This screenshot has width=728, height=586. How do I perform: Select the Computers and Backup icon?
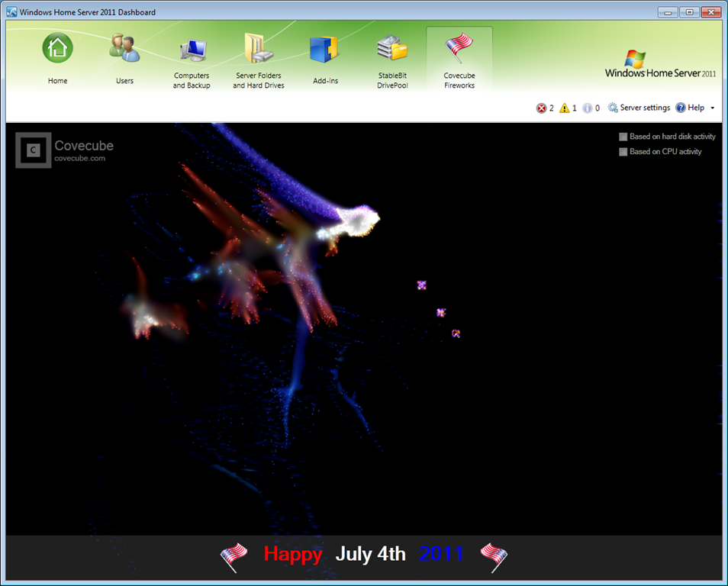click(192, 50)
